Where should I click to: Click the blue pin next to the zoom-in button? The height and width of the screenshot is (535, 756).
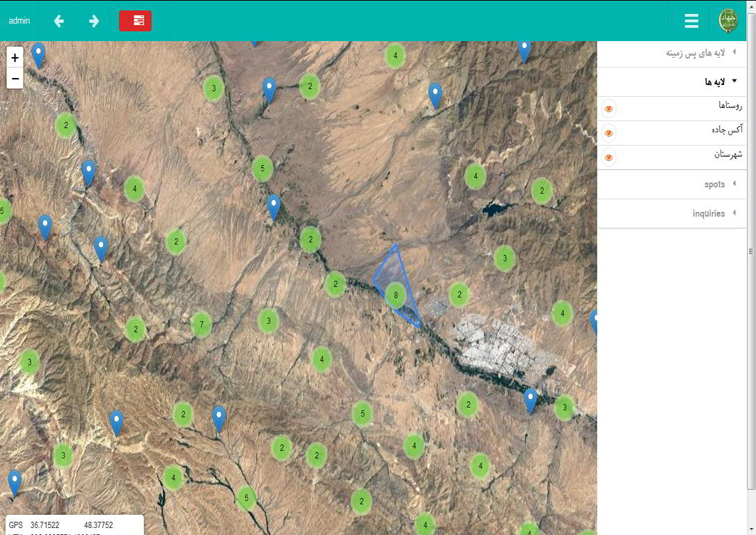(x=38, y=54)
